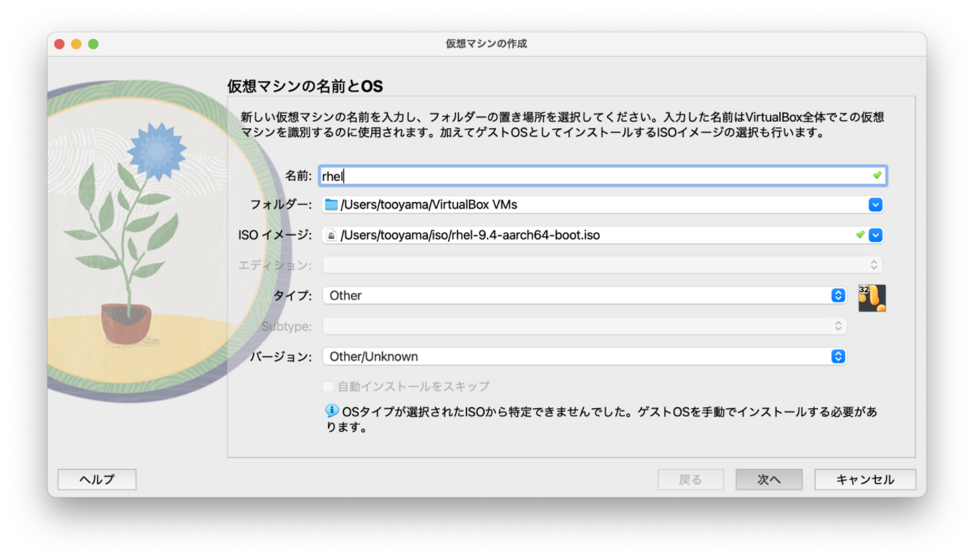Image resolution: width=974 pixels, height=560 pixels.
Task: Open the フォルダー dropdown arrow
Action: (875, 204)
